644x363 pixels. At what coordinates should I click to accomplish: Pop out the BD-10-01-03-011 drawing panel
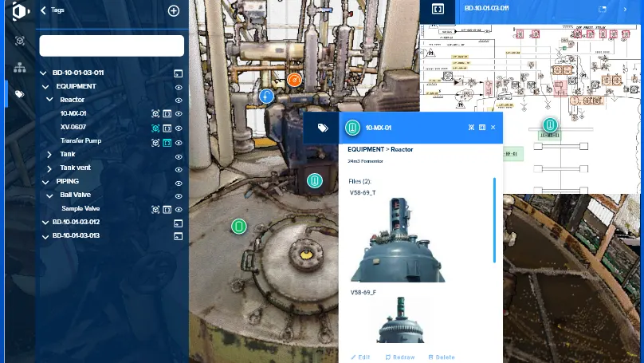[603, 9]
